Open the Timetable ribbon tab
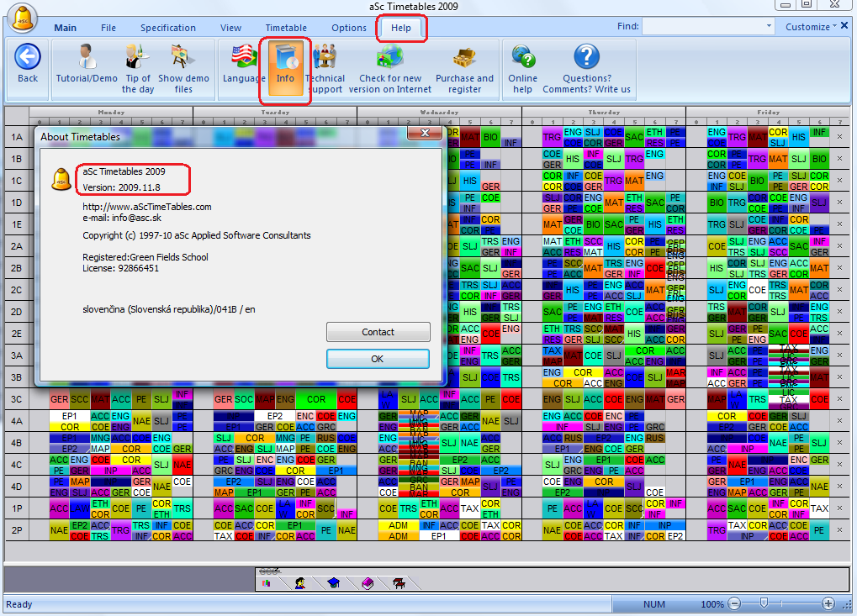The width and height of the screenshot is (857, 616). [286, 28]
